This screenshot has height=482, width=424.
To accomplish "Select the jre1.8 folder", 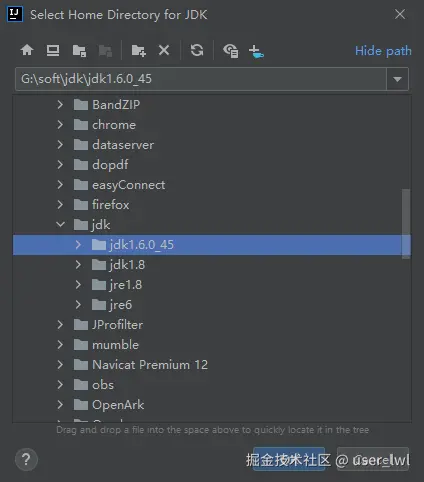I will point(125,285).
